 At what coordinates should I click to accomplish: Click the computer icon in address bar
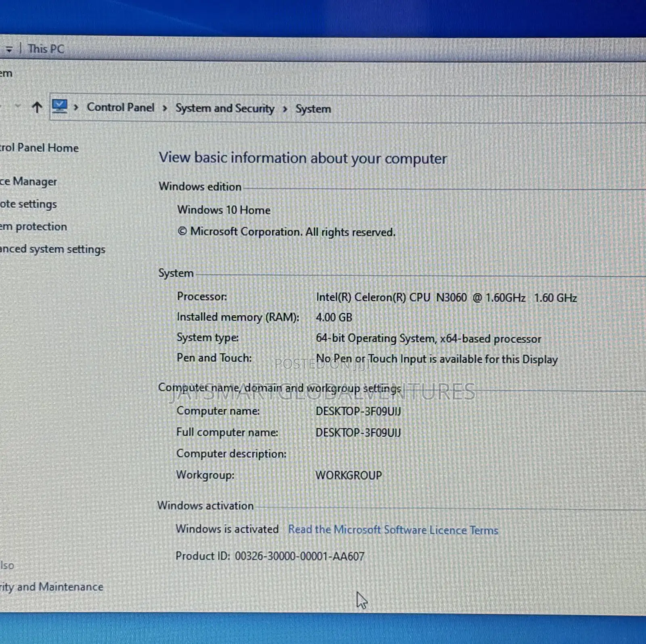click(x=60, y=107)
